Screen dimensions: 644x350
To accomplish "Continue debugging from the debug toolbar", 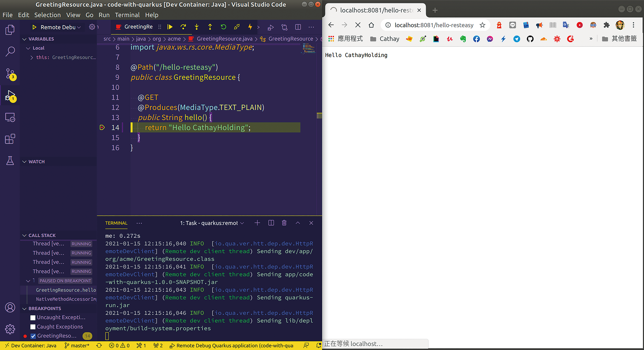I will (x=170, y=27).
